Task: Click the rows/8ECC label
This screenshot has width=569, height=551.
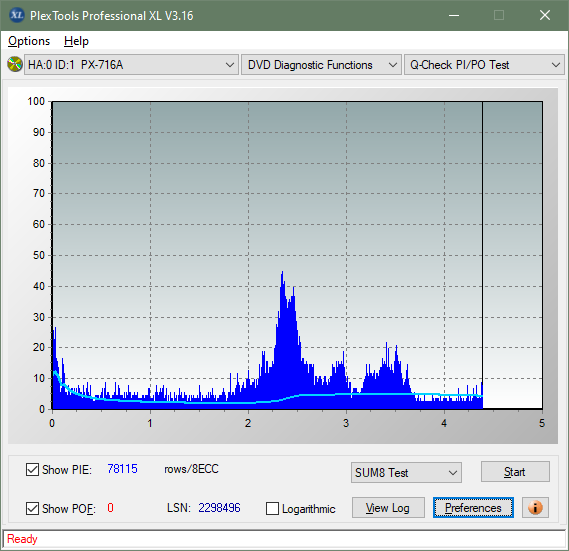Action: click(192, 469)
